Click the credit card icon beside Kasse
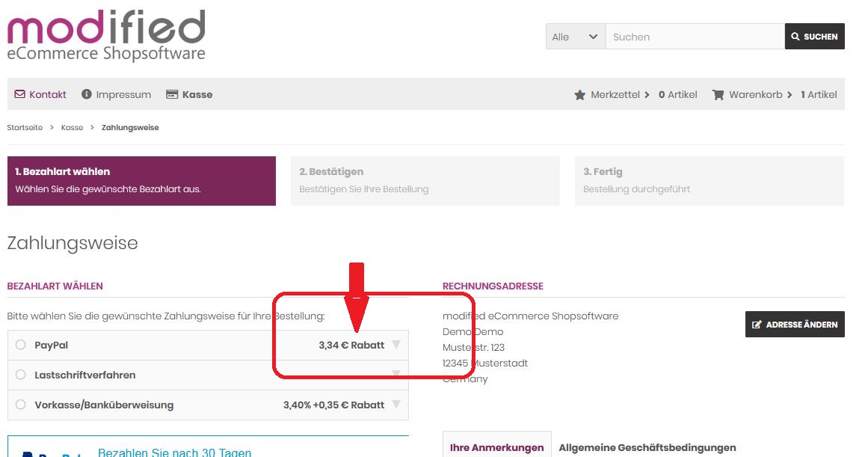Image resolution: width=868 pixels, height=457 pixels. click(172, 94)
